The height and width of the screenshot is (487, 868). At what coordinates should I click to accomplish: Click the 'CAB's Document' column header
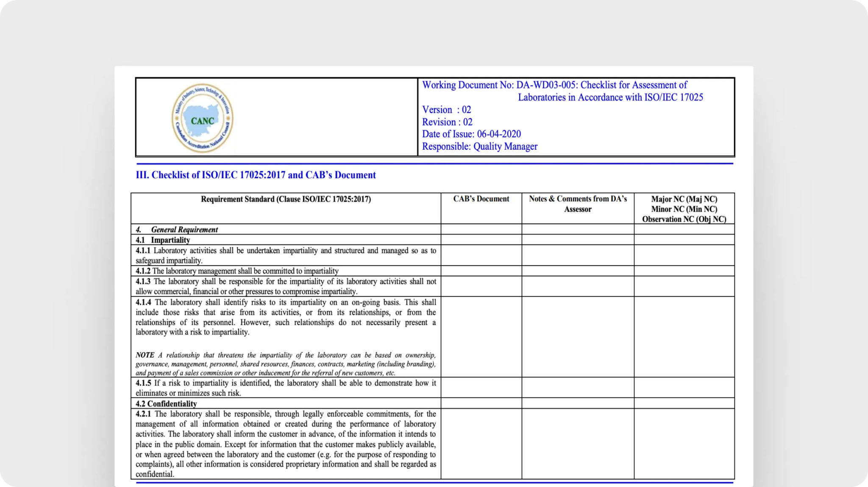481,199
